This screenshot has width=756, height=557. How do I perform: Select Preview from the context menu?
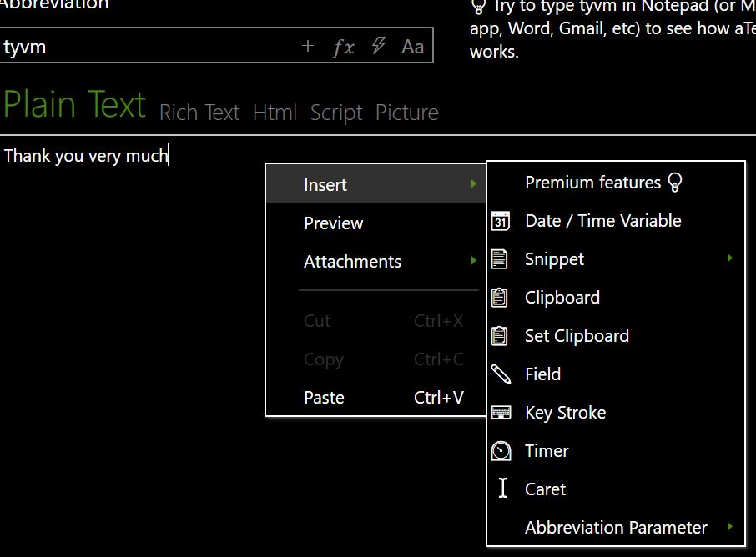point(333,223)
